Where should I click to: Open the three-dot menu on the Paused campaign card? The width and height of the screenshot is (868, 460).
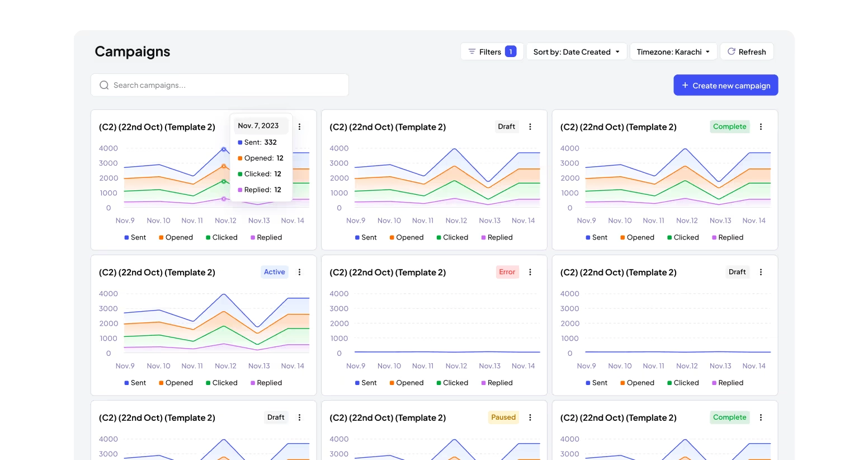pyautogui.click(x=530, y=417)
